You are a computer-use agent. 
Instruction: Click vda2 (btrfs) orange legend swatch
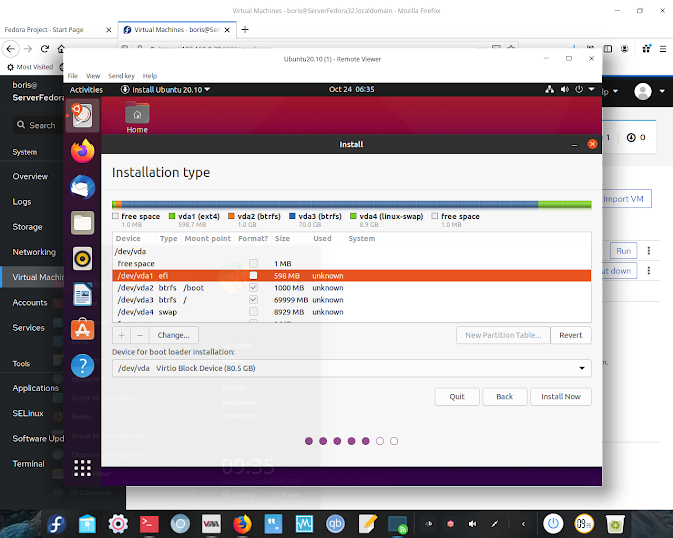pyautogui.click(x=231, y=216)
